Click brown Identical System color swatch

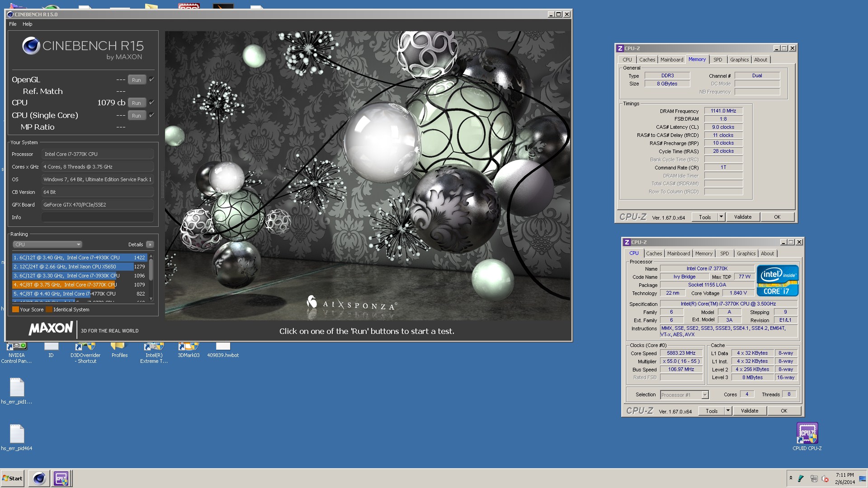coord(49,310)
